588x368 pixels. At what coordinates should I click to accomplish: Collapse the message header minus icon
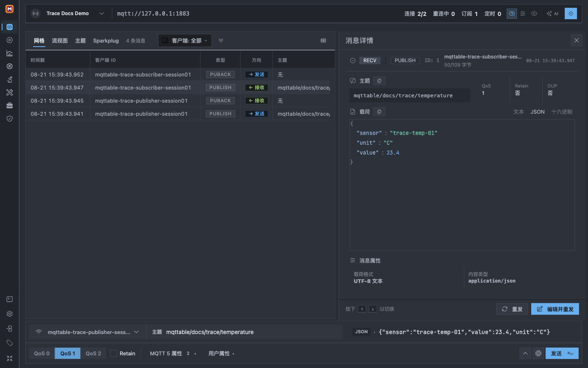pos(353,61)
